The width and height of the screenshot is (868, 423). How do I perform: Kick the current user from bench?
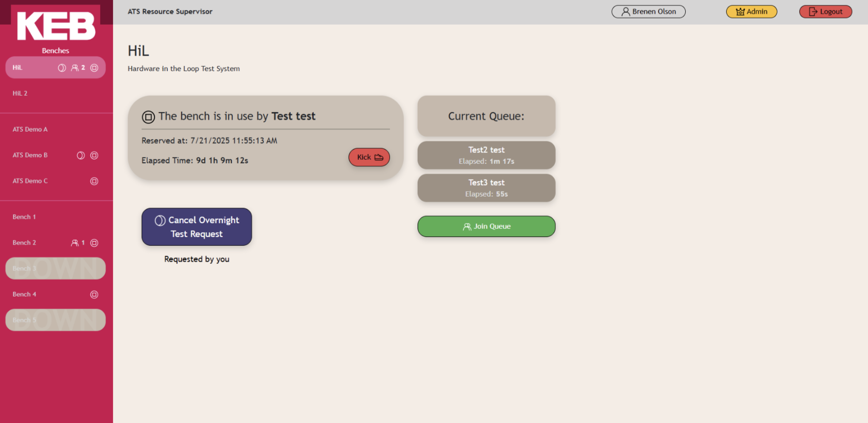coord(369,157)
